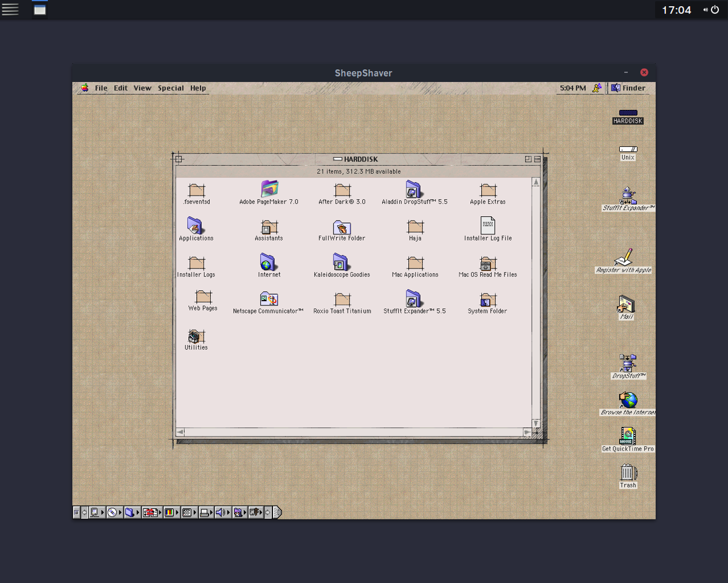Click the horizontal scrollbar right arrow

click(x=527, y=432)
